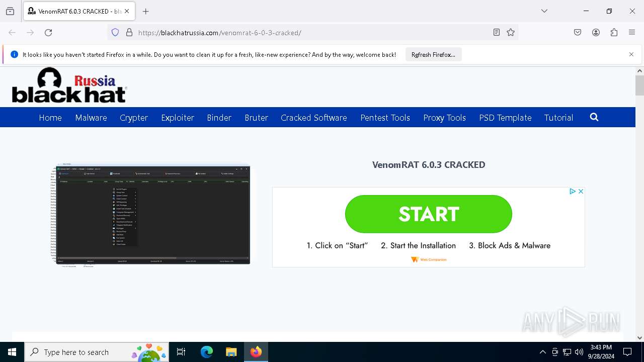Viewport: 644px width, 362px height.
Task: Click the scrollbar down arrow
Action: pos(639,338)
